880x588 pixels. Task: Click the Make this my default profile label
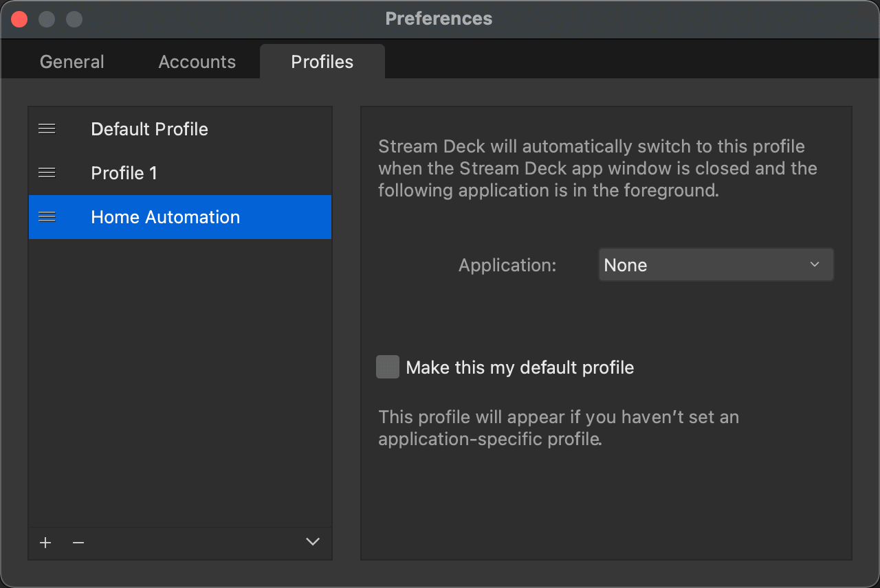pos(520,367)
